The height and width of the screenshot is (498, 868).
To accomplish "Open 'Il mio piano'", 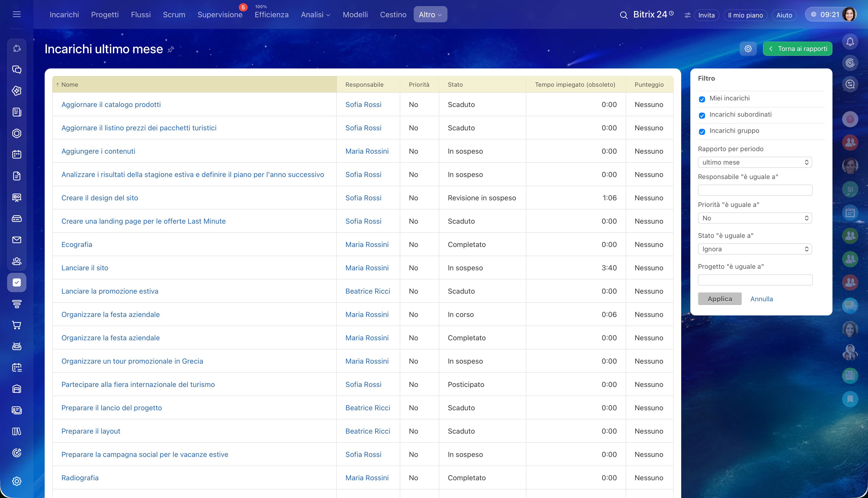I will click(x=745, y=15).
